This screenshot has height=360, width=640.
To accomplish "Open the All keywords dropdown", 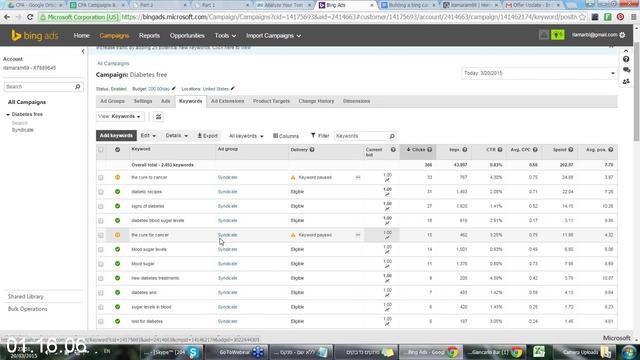I will 246,136.
